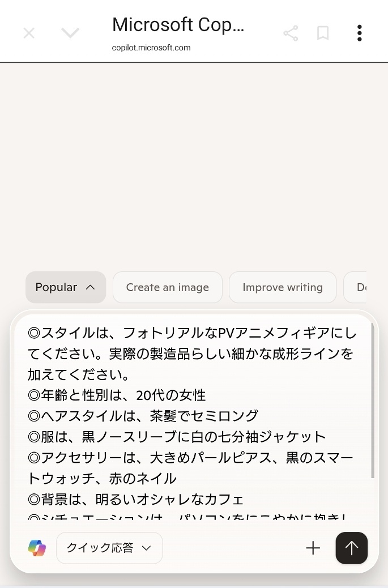Collapse the Popular suggestions chip

click(66, 287)
